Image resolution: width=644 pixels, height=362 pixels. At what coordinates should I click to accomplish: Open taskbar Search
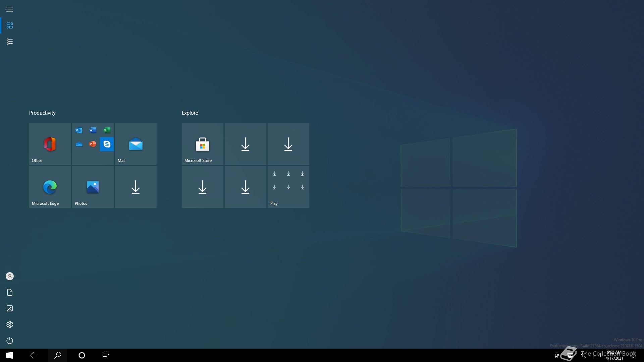tap(58, 355)
